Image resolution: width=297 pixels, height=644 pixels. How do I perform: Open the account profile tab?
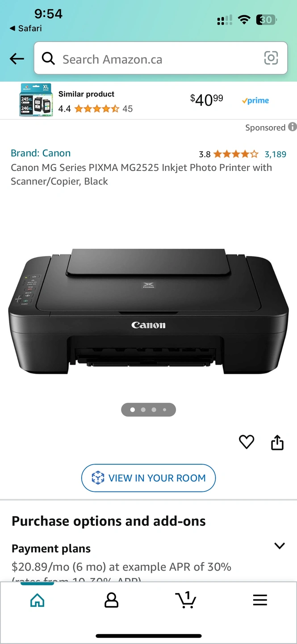[x=111, y=600]
